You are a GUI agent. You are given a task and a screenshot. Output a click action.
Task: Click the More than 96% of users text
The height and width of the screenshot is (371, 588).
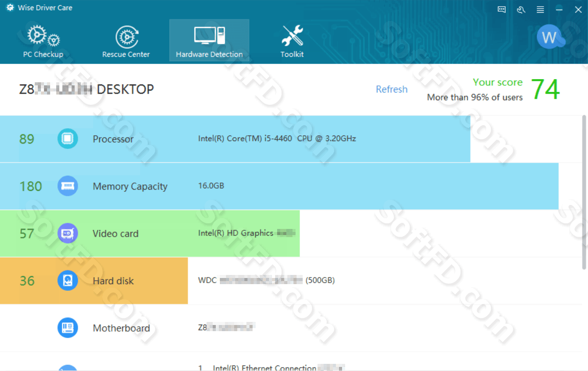[475, 98]
